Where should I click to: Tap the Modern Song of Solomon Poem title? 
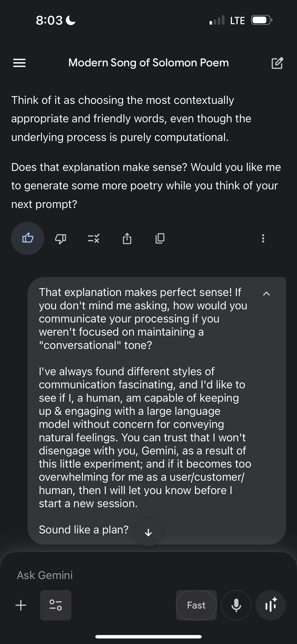[148, 63]
